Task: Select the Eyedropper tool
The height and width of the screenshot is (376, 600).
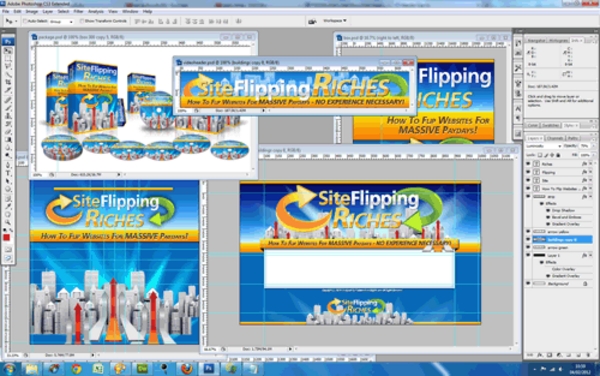Action: (8, 206)
